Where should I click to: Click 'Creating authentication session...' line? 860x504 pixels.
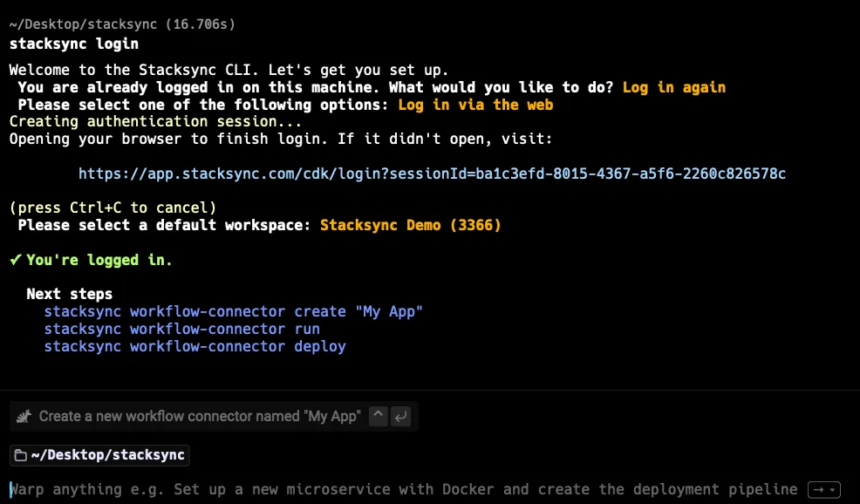pos(156,121)
